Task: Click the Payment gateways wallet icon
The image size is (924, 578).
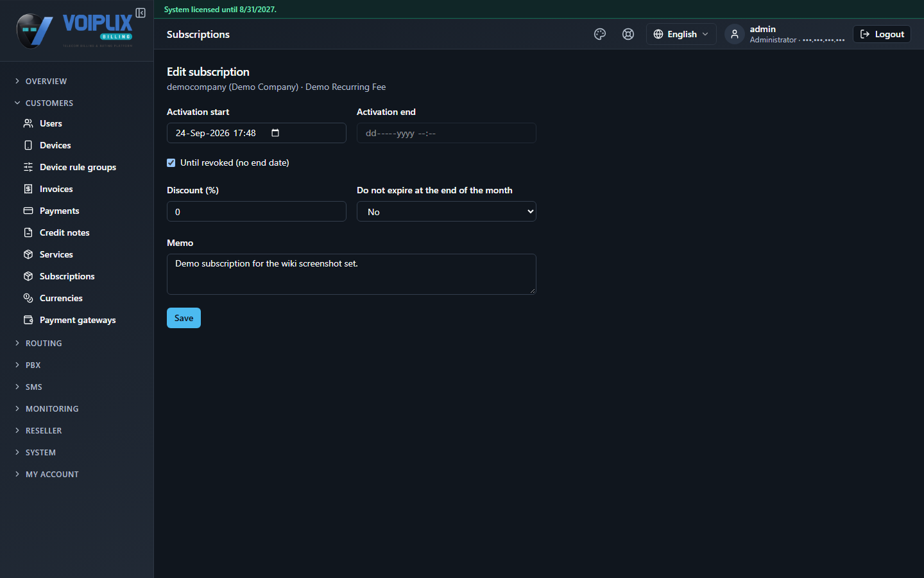Action: [28, 320]
